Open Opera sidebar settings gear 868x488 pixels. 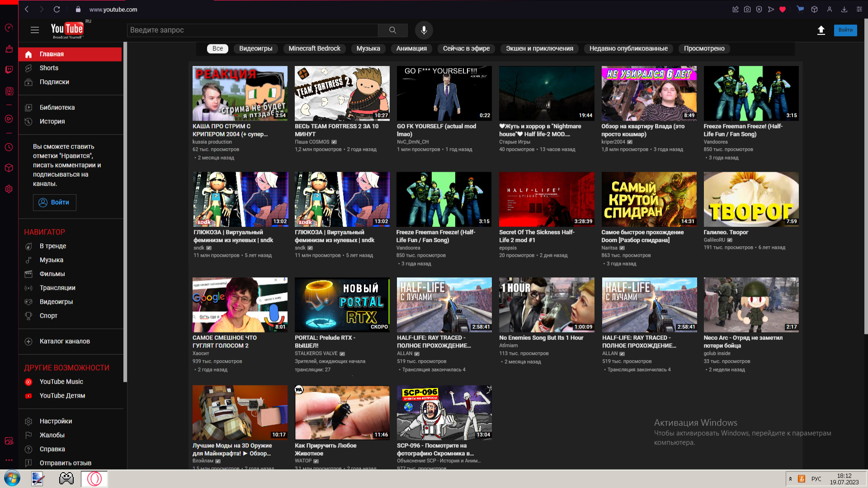click(x=9, y=189)
